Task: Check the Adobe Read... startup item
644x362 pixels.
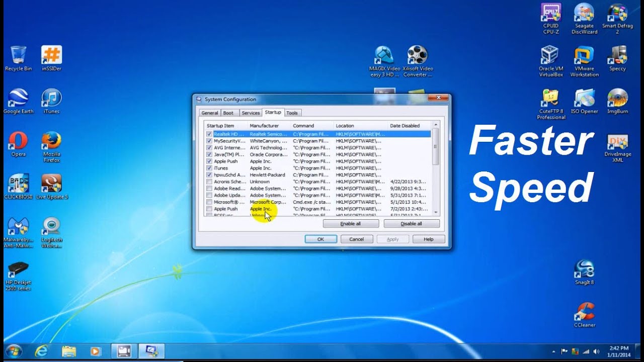Action: pyautogui.click(x=209, y=189)
